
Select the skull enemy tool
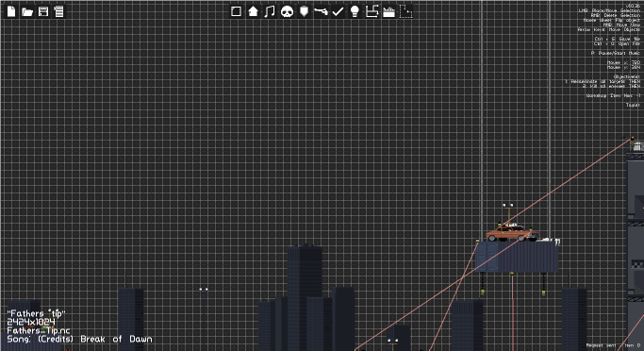click(x=287, y=11)
